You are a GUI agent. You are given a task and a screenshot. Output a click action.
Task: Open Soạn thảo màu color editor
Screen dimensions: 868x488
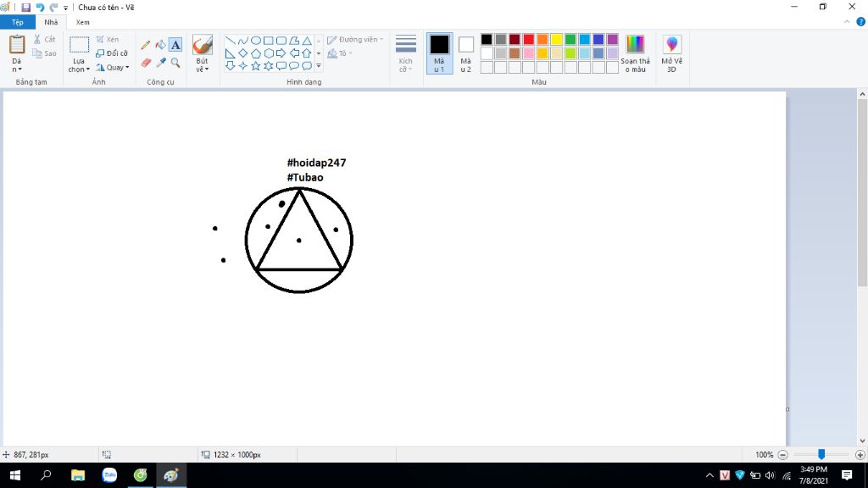636,53
